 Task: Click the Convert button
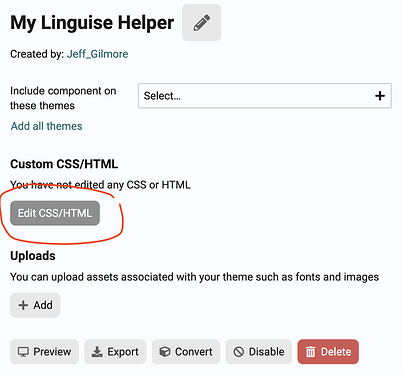click(x=186, y=352)
